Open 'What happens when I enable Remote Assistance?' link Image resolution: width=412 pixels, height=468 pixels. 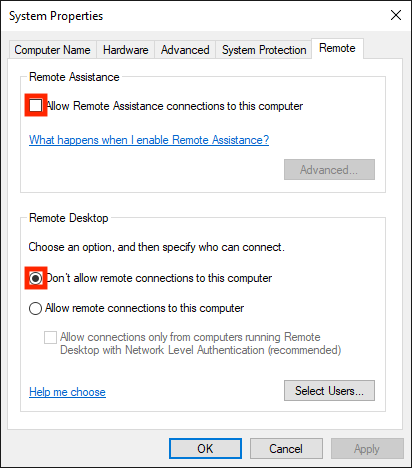[x=149, y=140]
